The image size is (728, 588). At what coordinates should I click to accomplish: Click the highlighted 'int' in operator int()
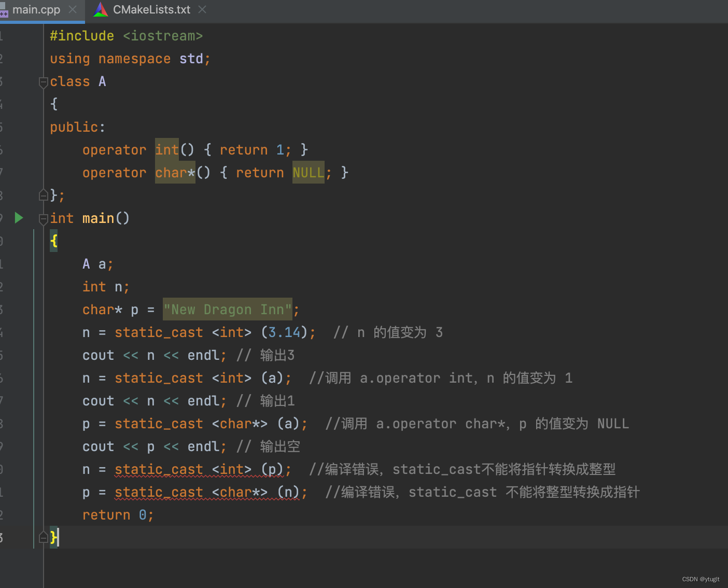click(x=167, y=150)
